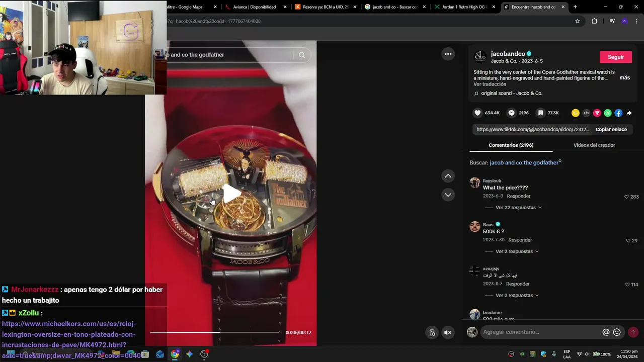The height and width of the screenshot is (362, 644).
Task: Play the paused TikTok video
Action: (232, 194)
